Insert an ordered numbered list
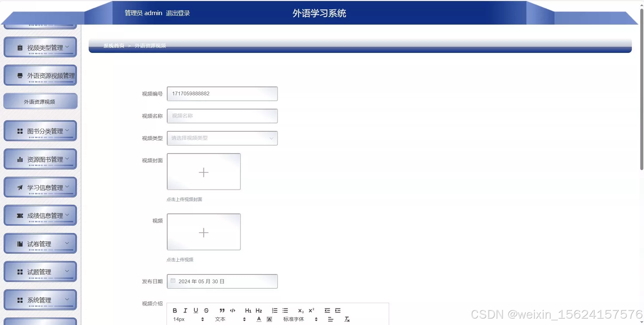The height and width of the screenshot is (325, 644). tap(275, 311)
